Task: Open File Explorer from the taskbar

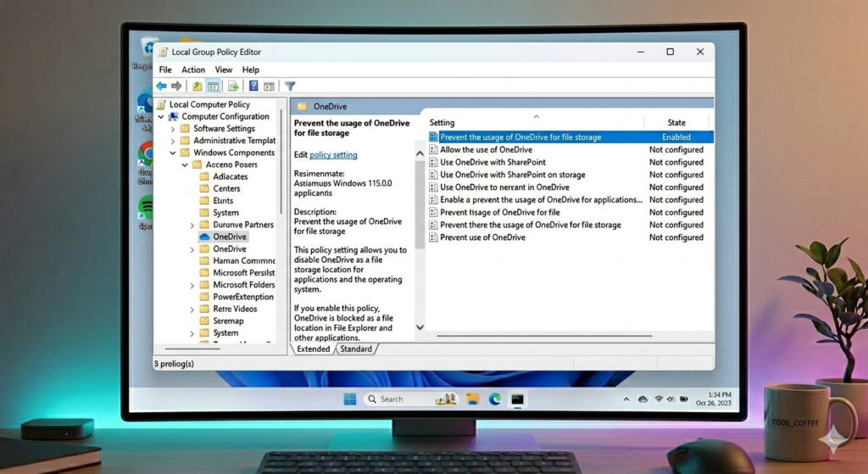Action: pyautogui.click(x=472, y=399)
